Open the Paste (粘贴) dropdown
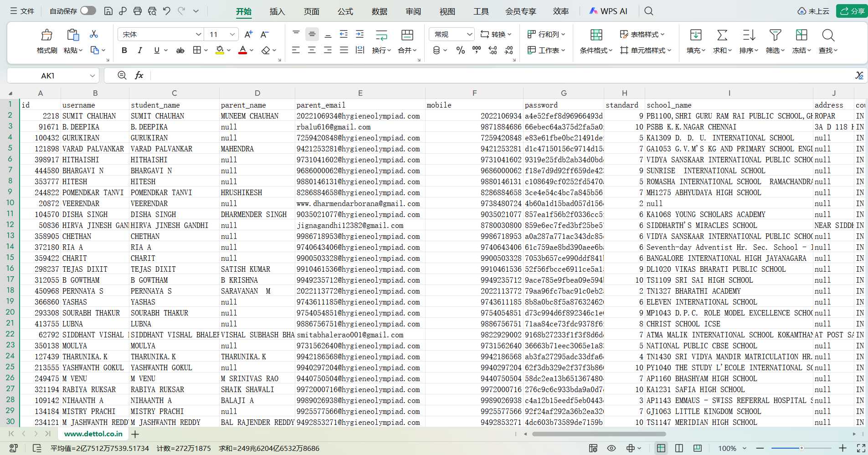Screen dimensions: 868x455 tap(73, 50)
